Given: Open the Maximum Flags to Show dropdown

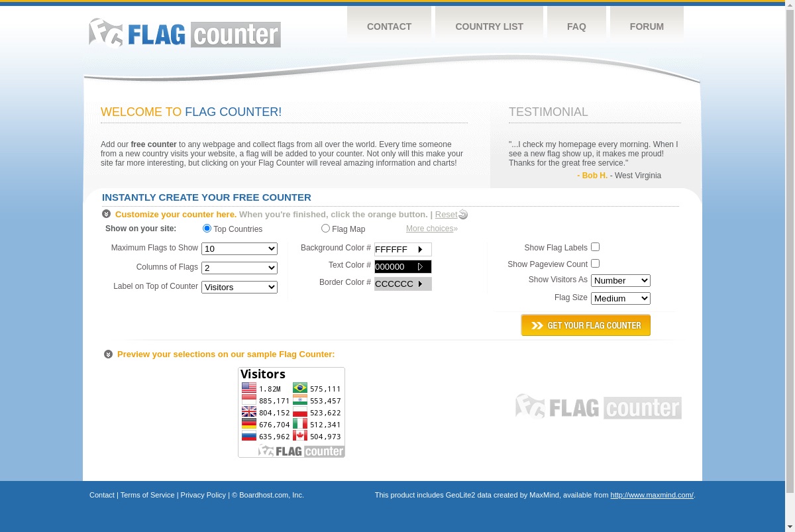Looking at the screenshot, I should pos(239,249).
